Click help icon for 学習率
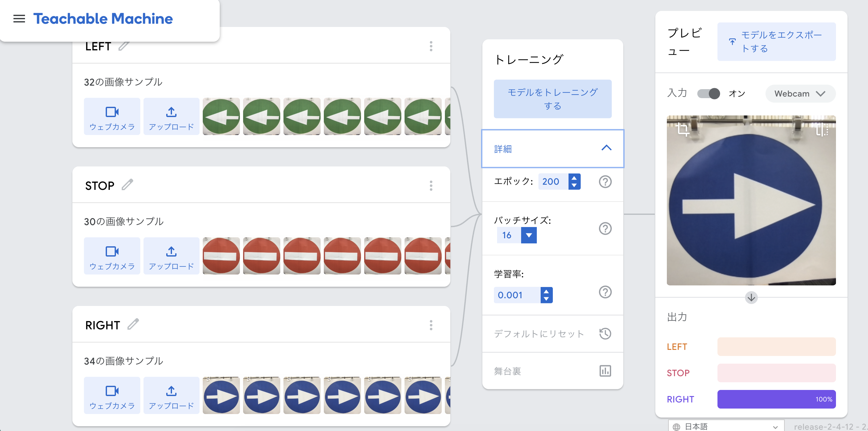Viewport: 868px width, 431px height. coord(605,292)
